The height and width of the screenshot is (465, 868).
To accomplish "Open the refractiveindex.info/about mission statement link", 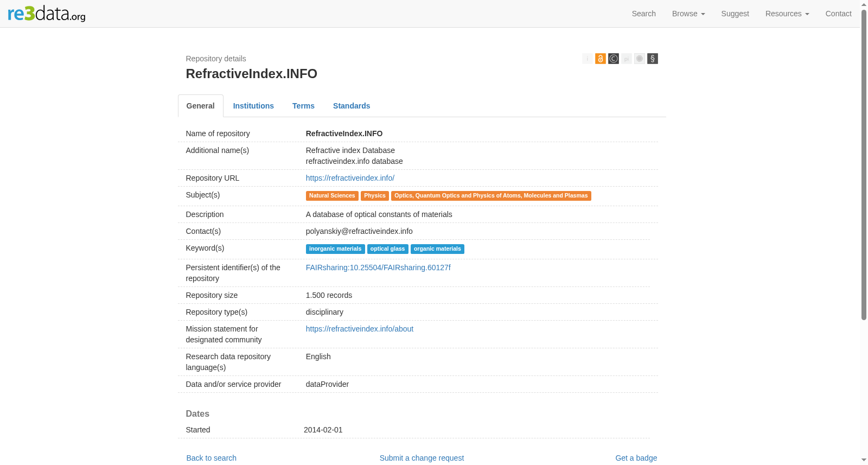I will pyautogui.click(x=360, y=329).
